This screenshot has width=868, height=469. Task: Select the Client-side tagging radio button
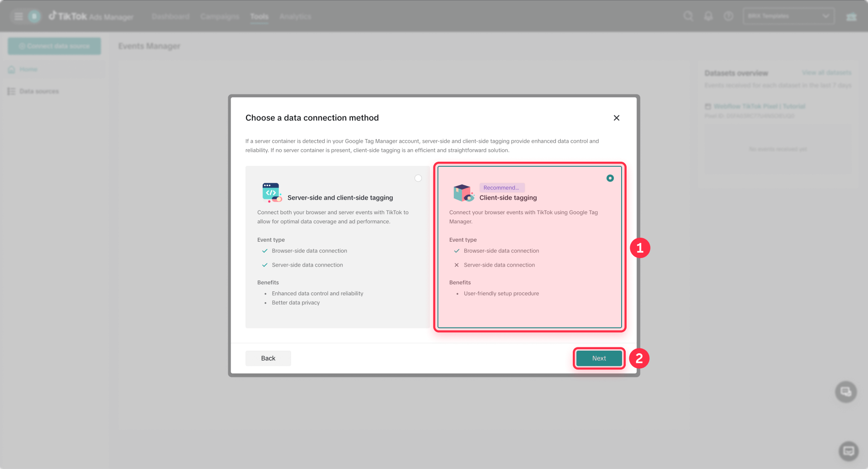[610, 178]
